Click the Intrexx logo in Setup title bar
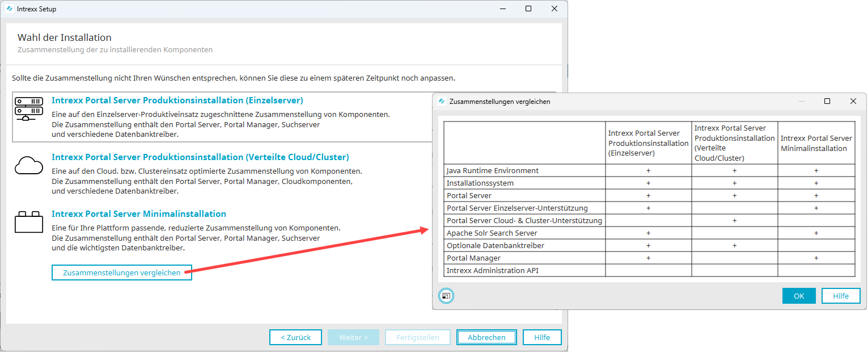This screenshot has height=352, width=868. click(x=10, y=9)
